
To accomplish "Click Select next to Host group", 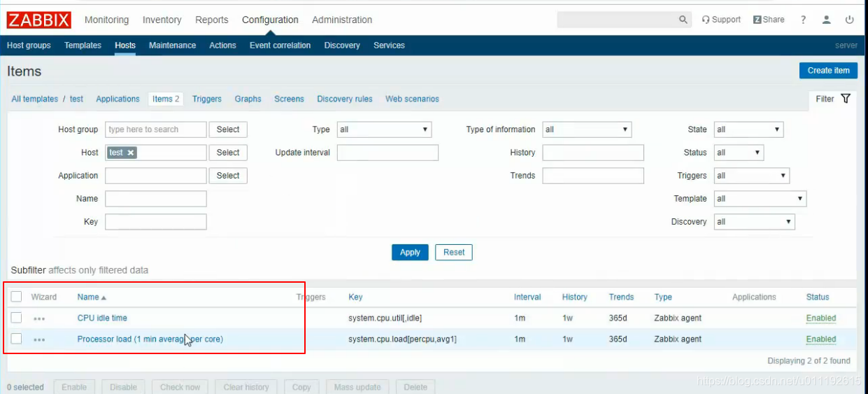I will [x=228, y=129].
